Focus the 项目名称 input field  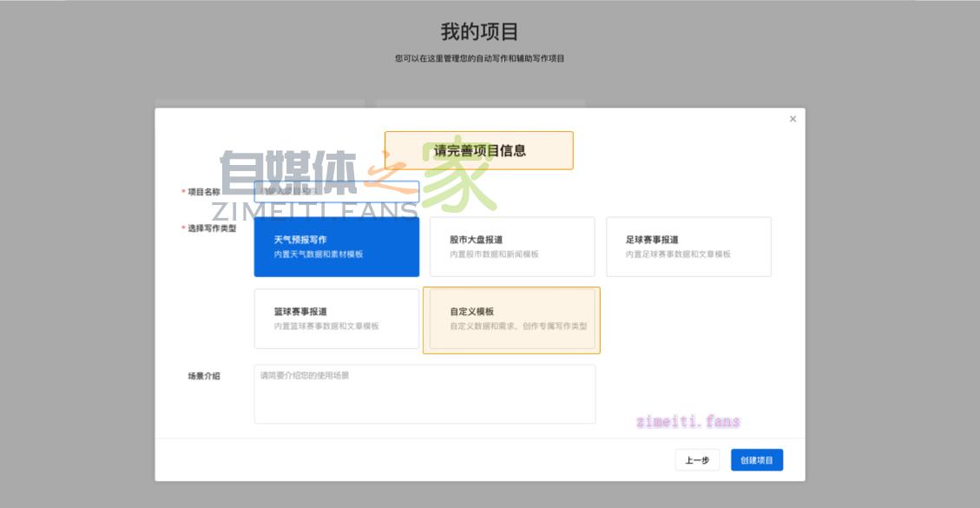pyautogui.click(x=336, y=191)
